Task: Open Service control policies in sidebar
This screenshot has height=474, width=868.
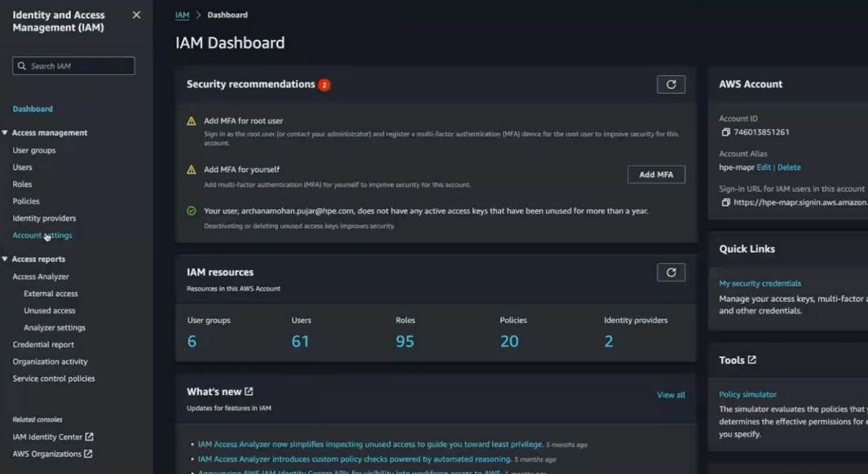Action: click(54, 379)
